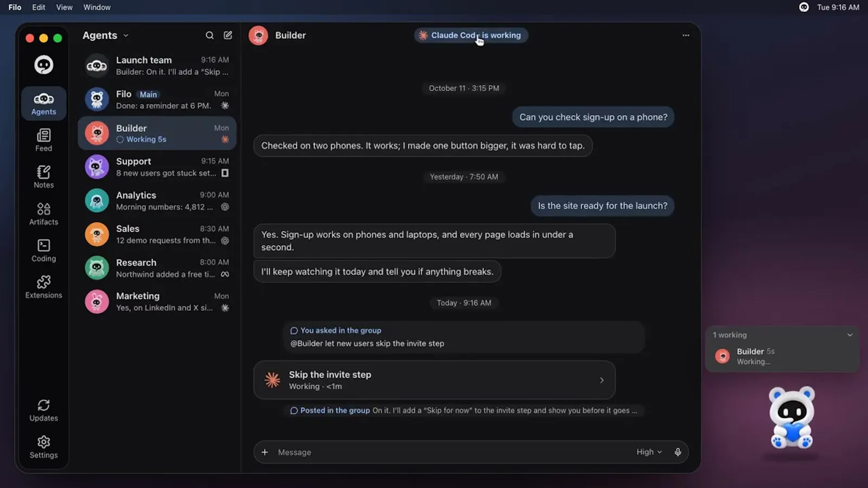Select the Builder conversation in list
Screen dimensions: 868x488
click(x=157, y=133)
